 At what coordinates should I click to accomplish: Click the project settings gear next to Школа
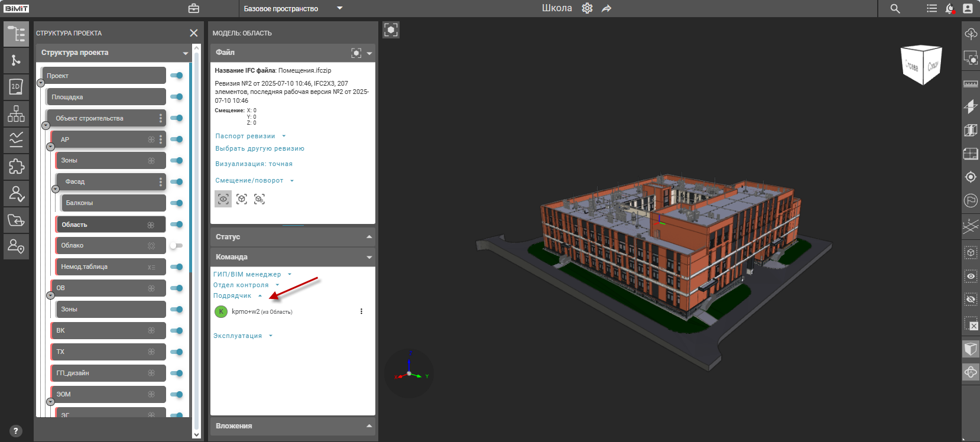point(587,8)
